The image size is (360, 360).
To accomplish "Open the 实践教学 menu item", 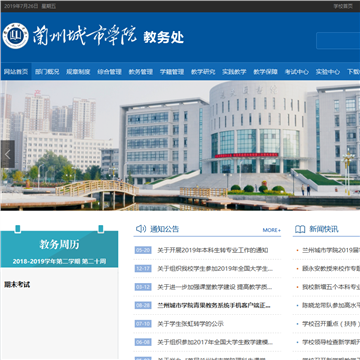I will click(234, 72).
